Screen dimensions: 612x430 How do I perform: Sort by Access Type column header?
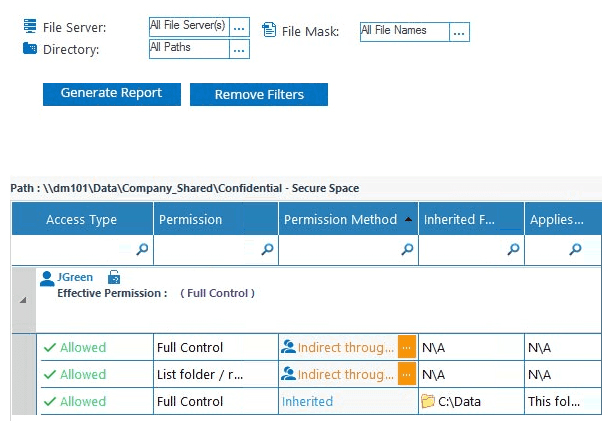[x=82, y=219]
